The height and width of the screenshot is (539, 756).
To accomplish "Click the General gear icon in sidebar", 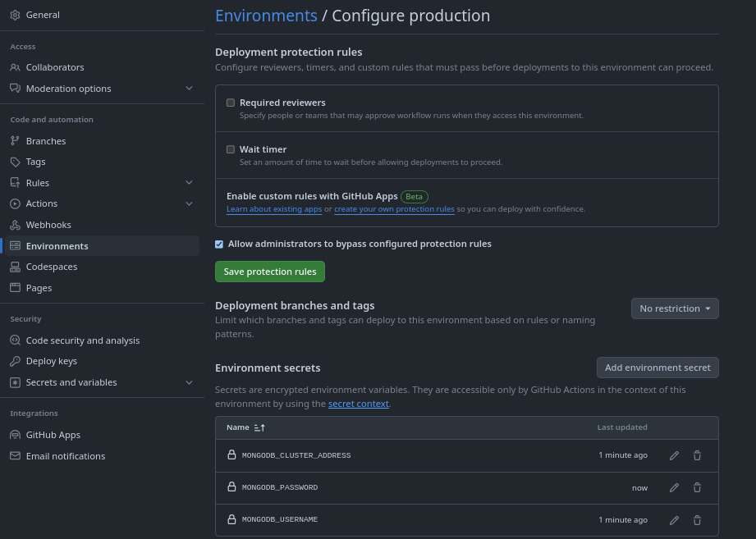I will pos(15,15).
